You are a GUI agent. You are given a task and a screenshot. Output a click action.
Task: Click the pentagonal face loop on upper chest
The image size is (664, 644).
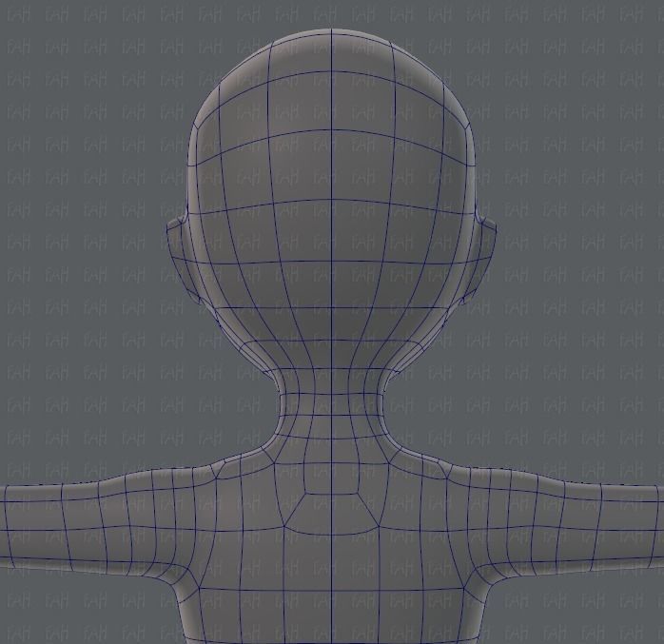[331, 513]
